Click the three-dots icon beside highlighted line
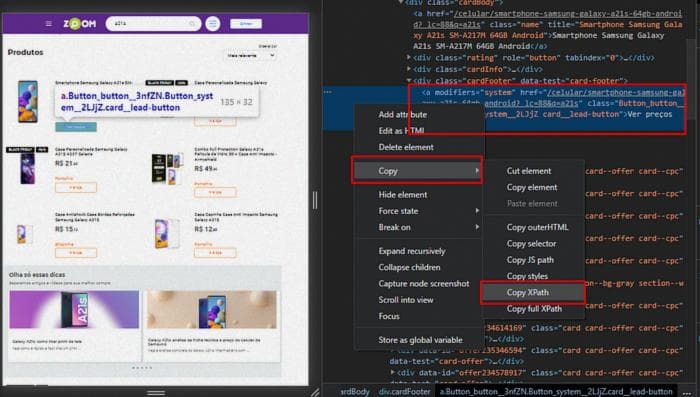Image resolution: width=700 pixels, height=397 pixels. click(328, 92)
